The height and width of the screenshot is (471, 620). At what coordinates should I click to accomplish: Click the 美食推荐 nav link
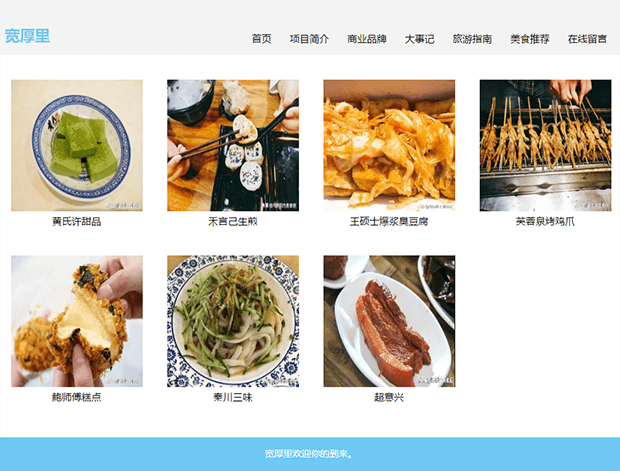click(x=530, y=39)
